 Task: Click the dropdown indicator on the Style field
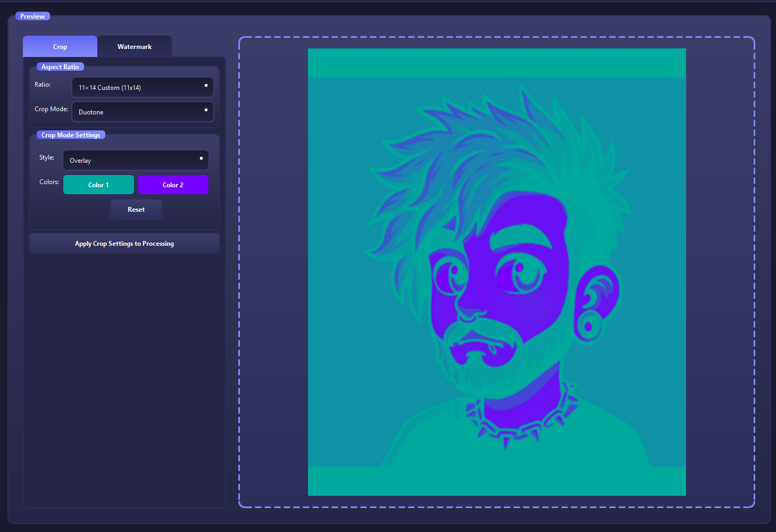pyautogui.click(x=201, y=159)
